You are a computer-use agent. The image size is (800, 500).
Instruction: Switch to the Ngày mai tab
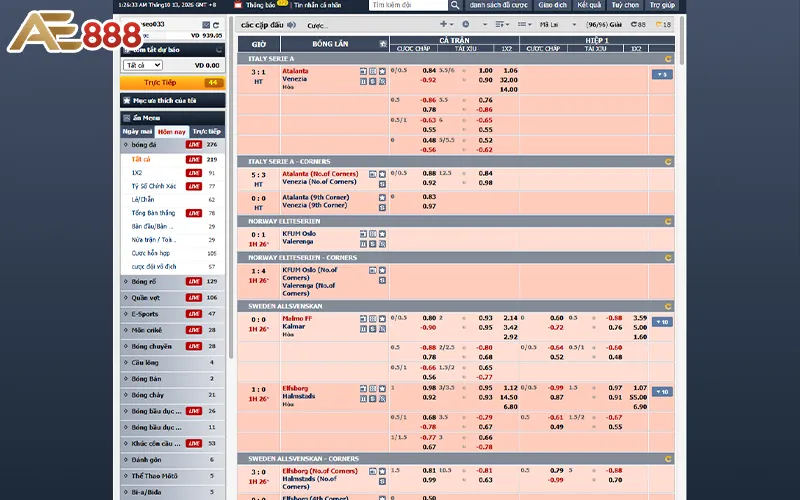137,131
